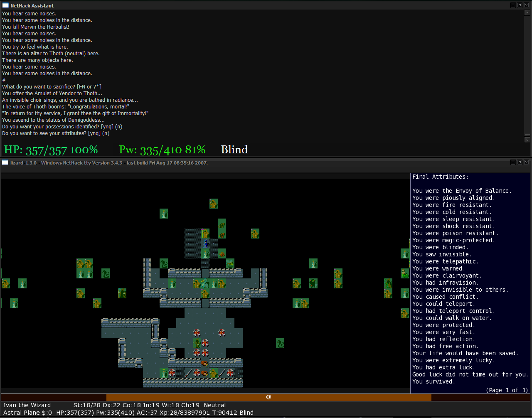Image resolution: width=532 pixels, height=418 pixels.
Task: Click the NetHack Assistant window title icon
Action: click(x=5, y=5)
